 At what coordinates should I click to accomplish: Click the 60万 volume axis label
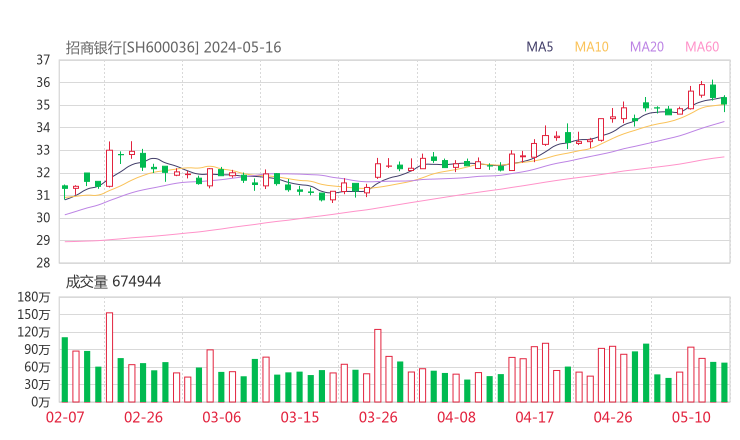pyautogui.click(x=37, y=367)
